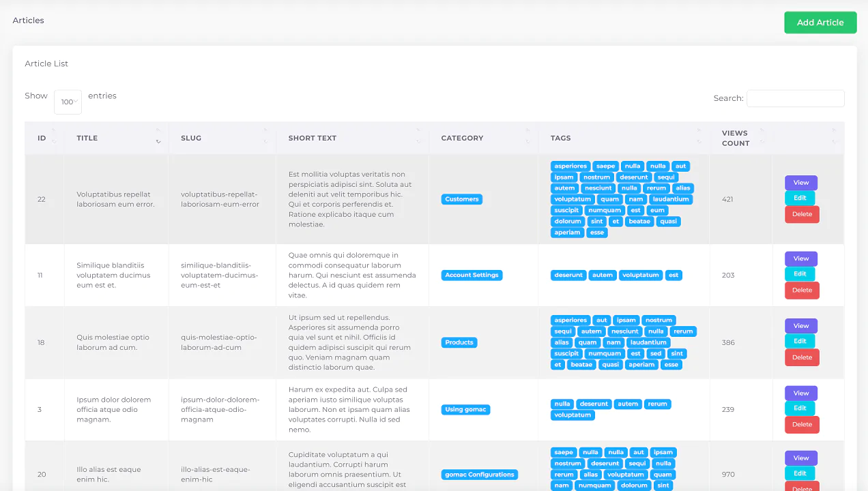Viewport: 868px width, 491px height.
Task: Click the Customers category badge
Action: (462, 199)
